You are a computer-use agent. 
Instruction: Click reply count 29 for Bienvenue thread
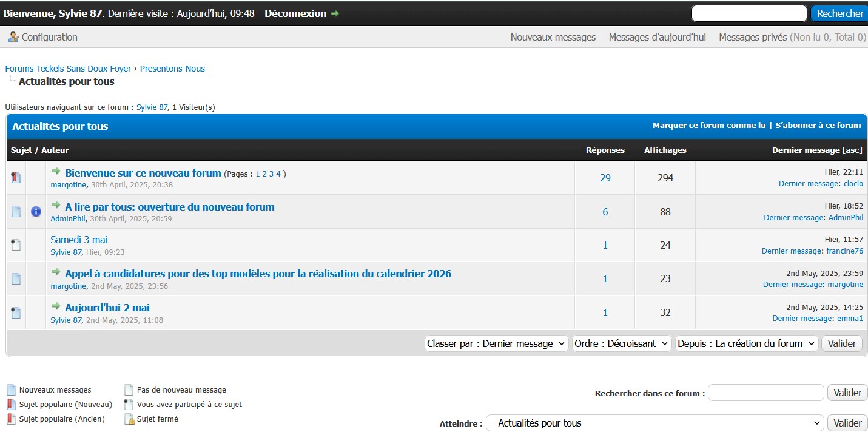click(x=605, y=178)
